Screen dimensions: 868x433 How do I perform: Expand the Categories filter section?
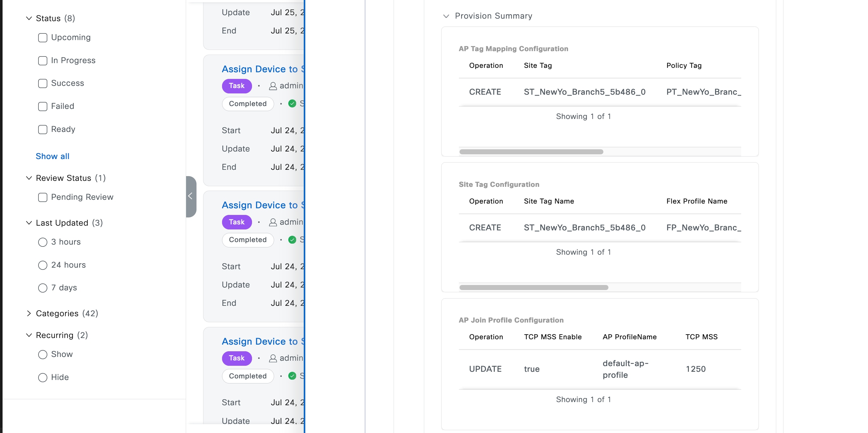[29, 314]
